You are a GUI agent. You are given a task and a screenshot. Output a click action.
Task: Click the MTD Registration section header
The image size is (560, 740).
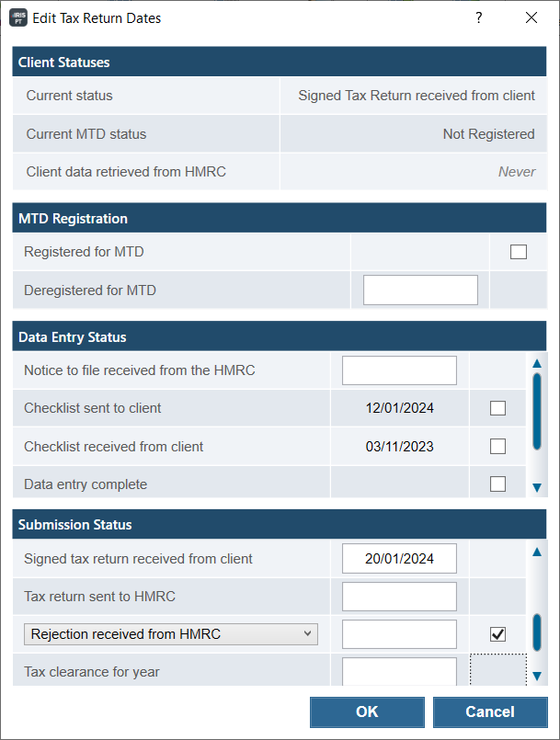(x=279, y=218)
